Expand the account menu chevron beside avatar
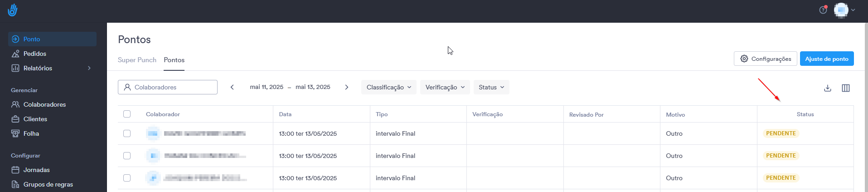The height and width of the screenshot is (192, 868). (853, 10)
